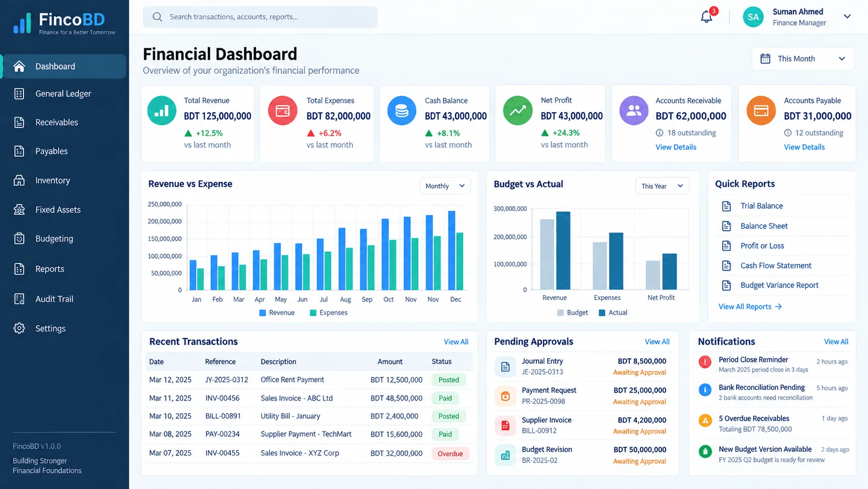
Task: Click the Budget Variance Report document icon
Action: coord(726,285)
